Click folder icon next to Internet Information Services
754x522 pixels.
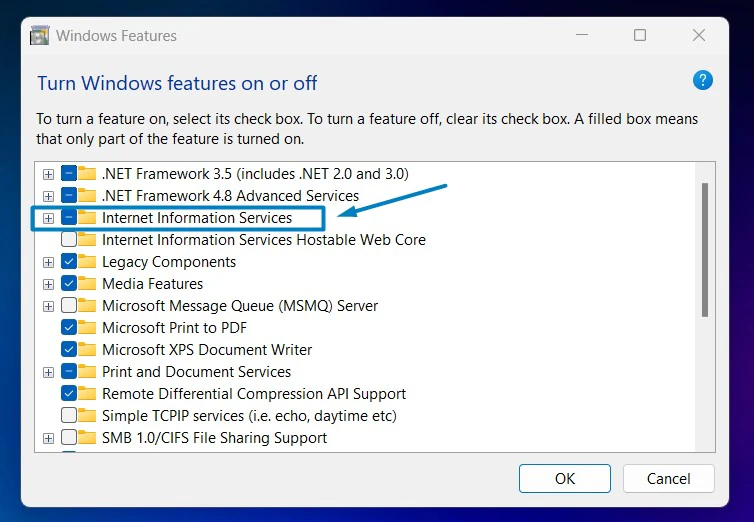87,218
